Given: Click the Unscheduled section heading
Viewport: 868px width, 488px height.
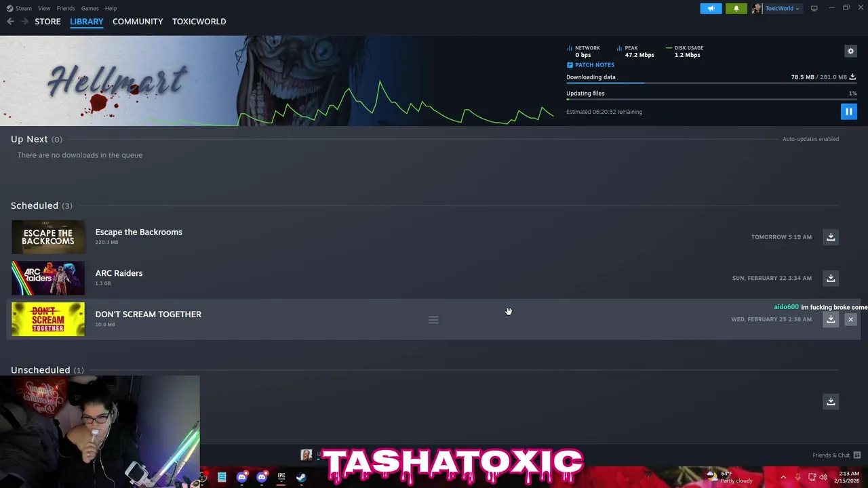Looking at the screenshot, I should (x=40, y=370).
